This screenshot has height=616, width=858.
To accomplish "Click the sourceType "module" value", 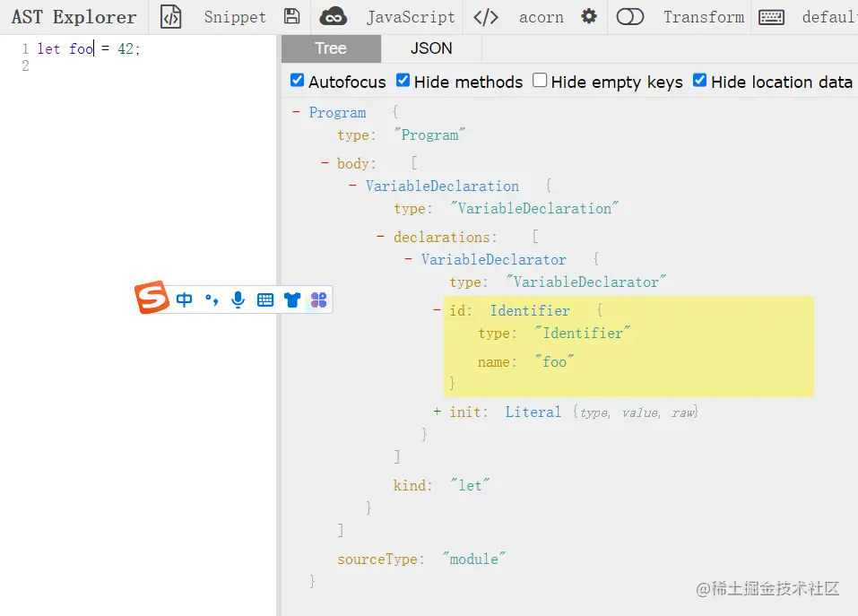I will pyautogui.click(x=474, y=560).
